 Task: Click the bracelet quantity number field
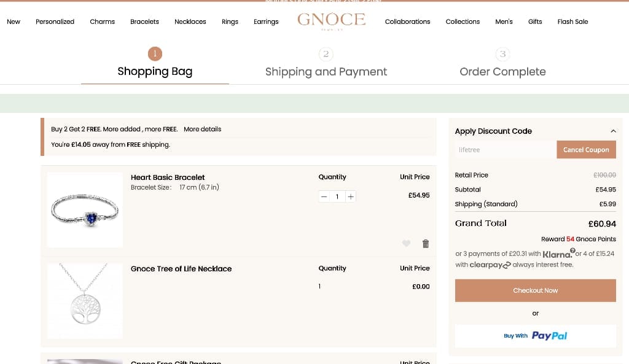coord(337,196)
